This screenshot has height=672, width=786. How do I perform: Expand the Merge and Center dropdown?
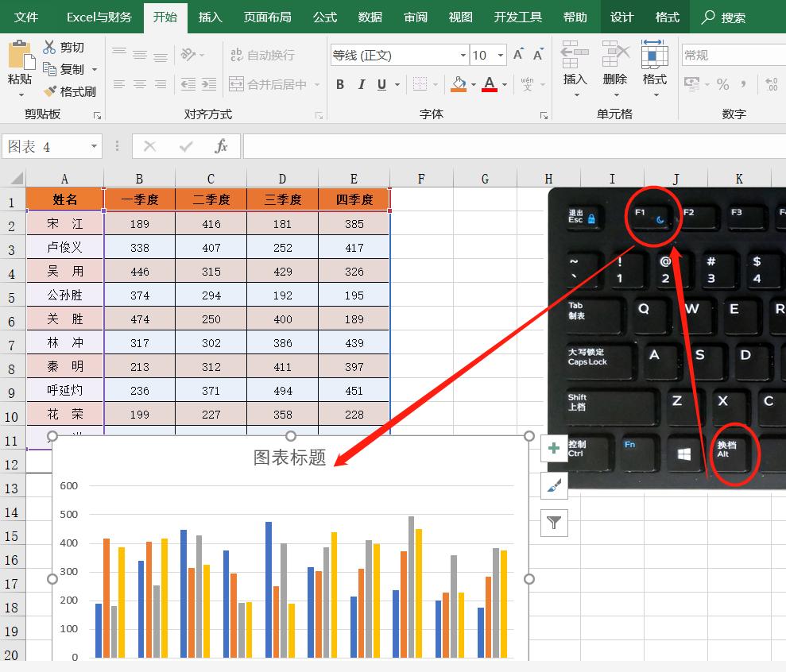(x=316, y=84)
